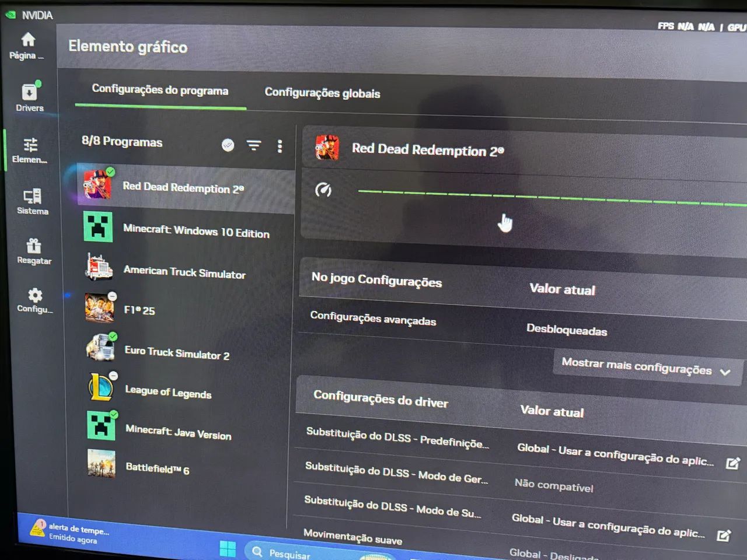
Task: Click Substituição do DLSS - Modo de Ger... row label
Action: [x=396, y=473]
